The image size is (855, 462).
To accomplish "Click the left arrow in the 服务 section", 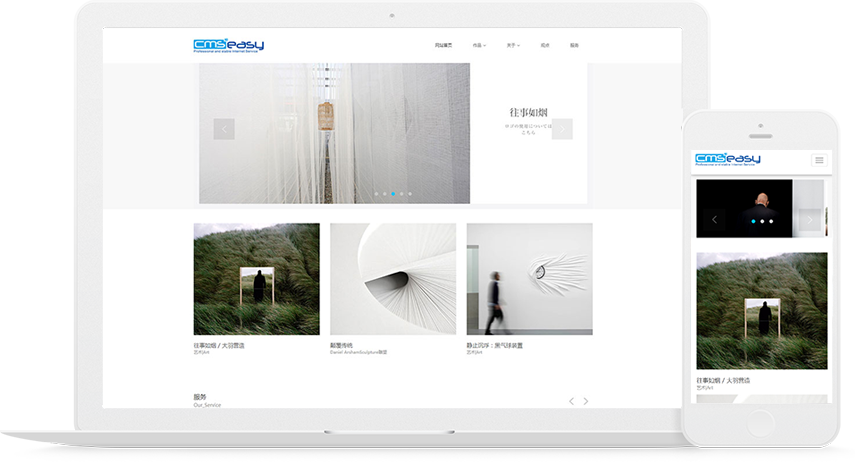I will pos(571,401).
